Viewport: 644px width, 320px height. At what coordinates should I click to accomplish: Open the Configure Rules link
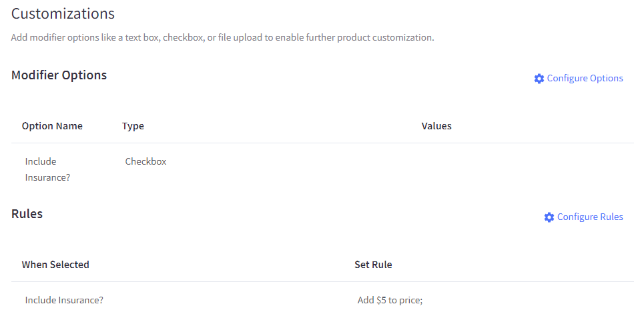click(590, 217)
